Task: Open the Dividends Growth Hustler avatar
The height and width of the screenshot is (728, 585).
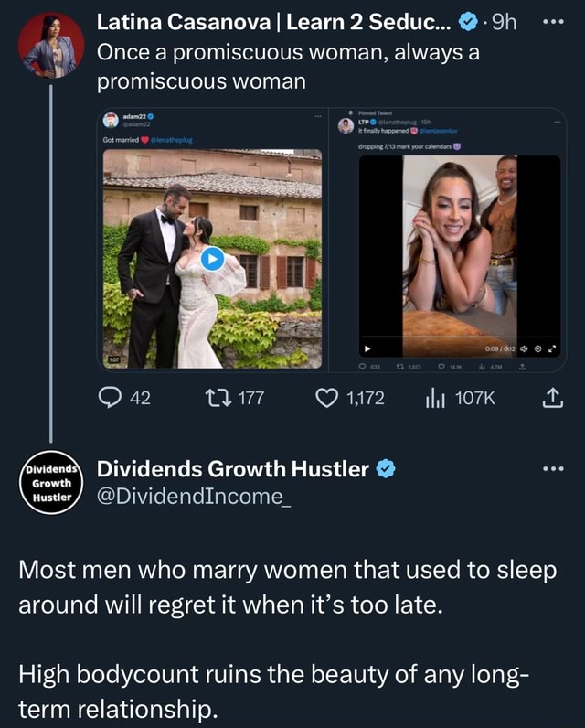Action: pyautogui.click(x=51, y=481)
